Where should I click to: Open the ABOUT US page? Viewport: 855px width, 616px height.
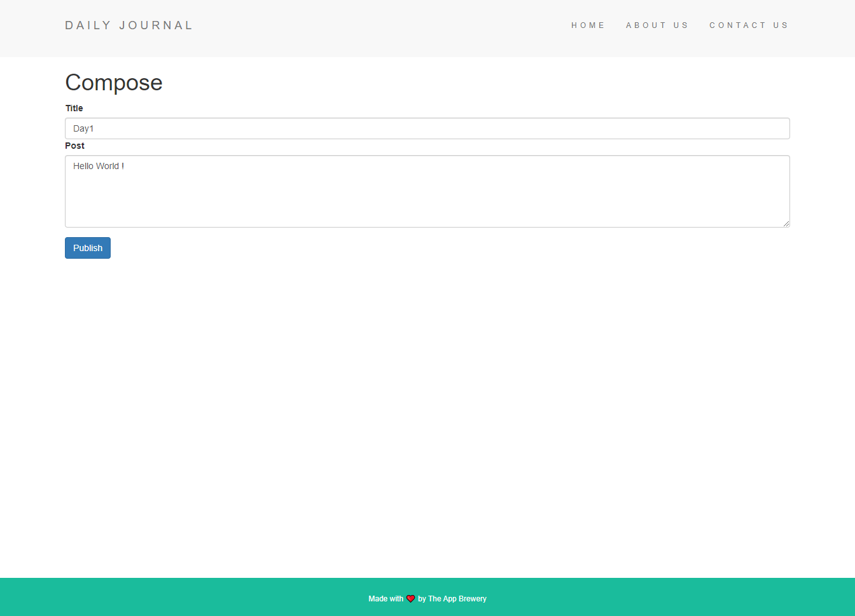tap(657, 25)
